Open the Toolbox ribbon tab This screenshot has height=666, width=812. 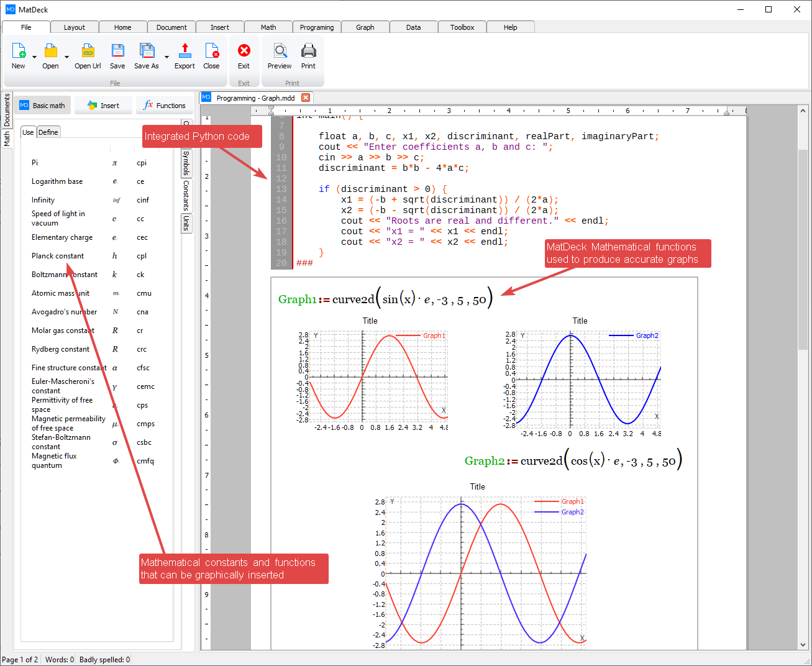tap(462, 27)
